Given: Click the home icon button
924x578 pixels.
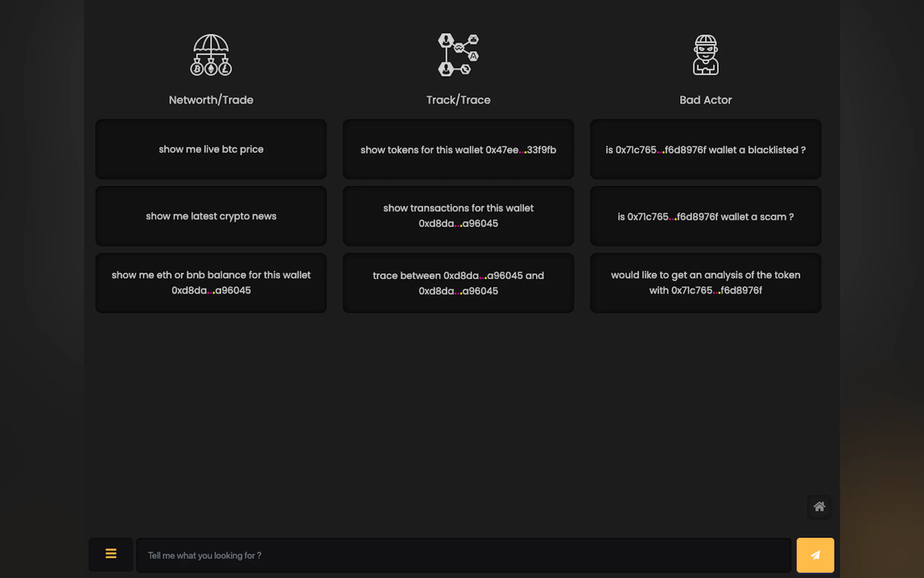Looking at the screenshot, I should pyautogui.click(x=819, y=507).
